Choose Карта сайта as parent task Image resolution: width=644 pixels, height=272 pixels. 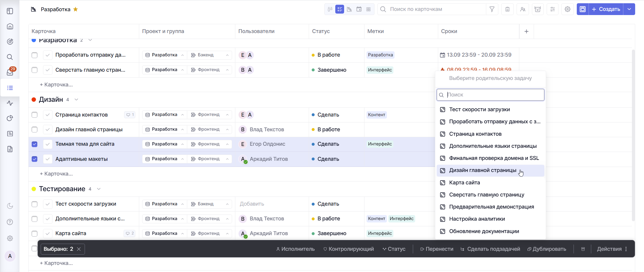click(x=464, y=183)
